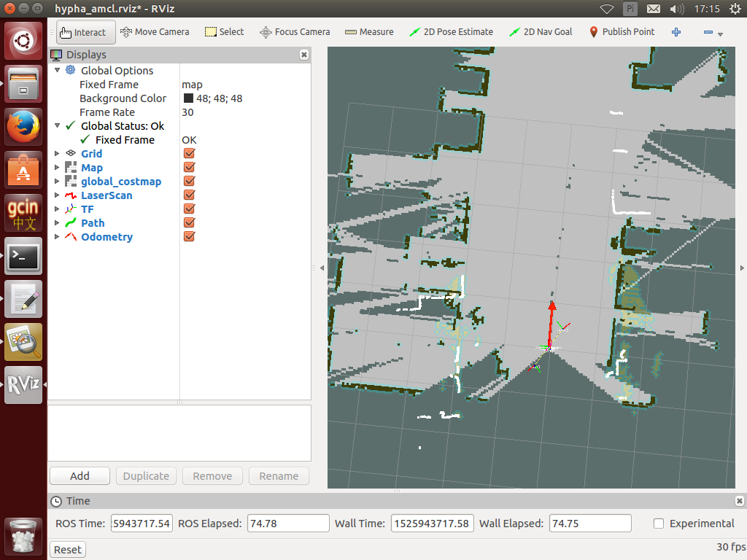This screenshot has height=560, width=747.
Task: Expand the Odometry display tree
Action: point(58,237)
